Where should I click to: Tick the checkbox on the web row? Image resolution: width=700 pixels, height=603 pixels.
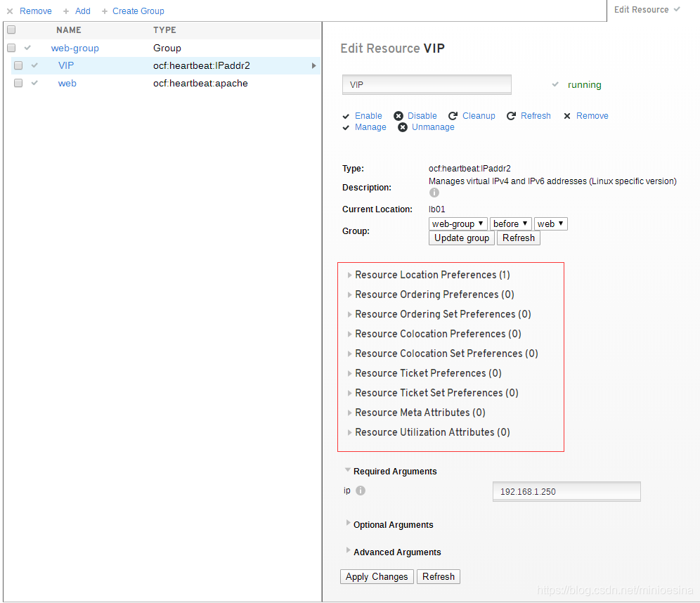18,82
